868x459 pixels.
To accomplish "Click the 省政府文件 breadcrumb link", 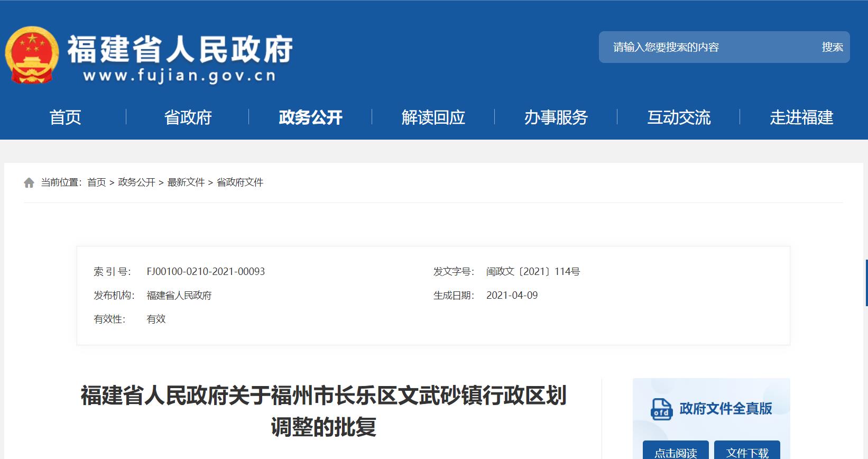I will click(240, 182).
